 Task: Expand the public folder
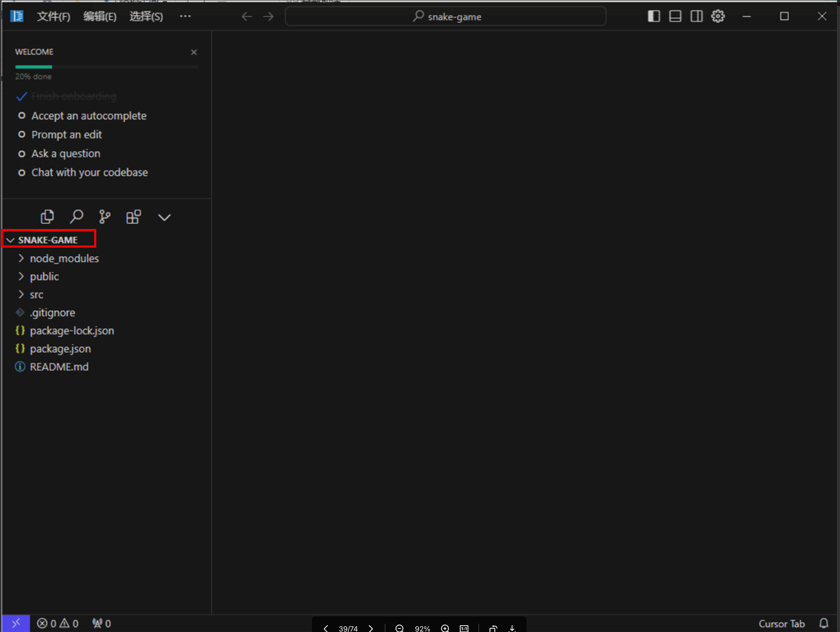(x=38, y=276)
